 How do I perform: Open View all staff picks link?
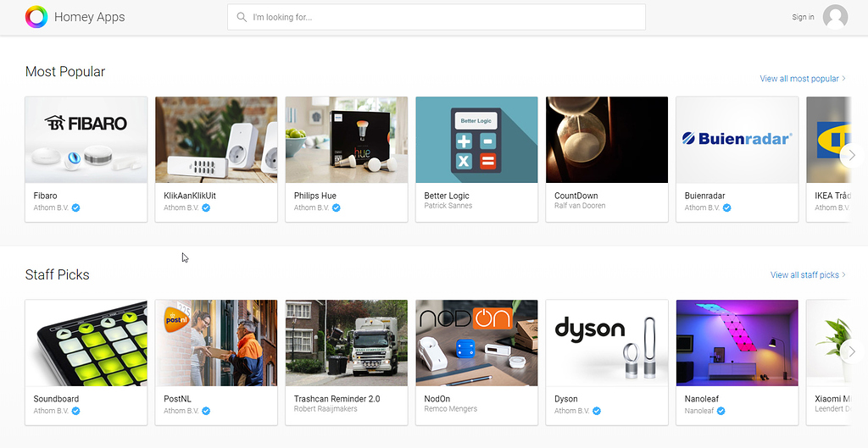tap(807, 275)
